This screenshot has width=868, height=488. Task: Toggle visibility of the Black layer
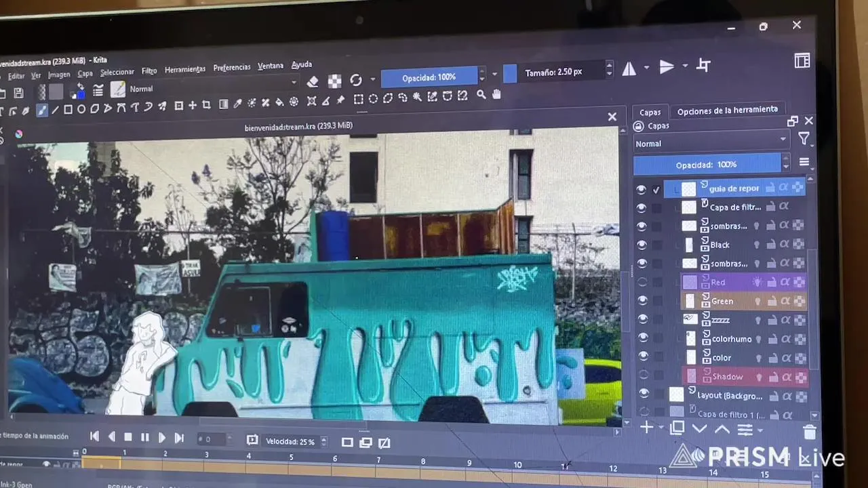pos(642,245)
